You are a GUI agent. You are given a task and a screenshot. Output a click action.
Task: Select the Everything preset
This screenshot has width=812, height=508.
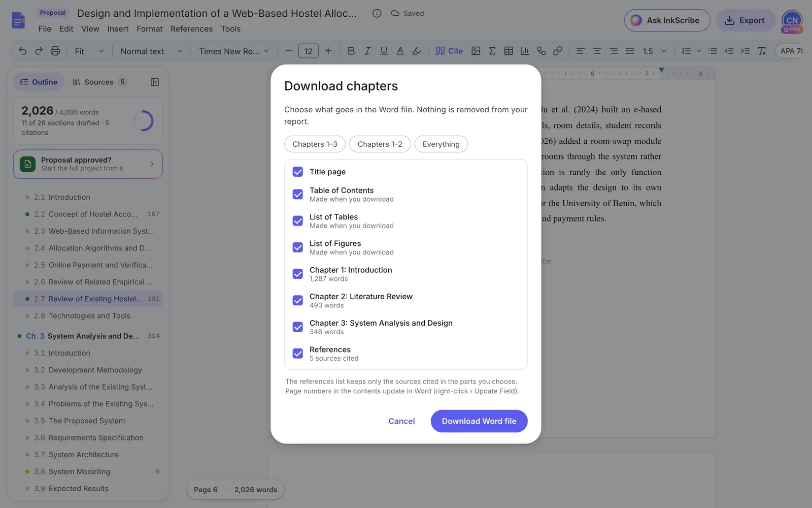[441, 144]
